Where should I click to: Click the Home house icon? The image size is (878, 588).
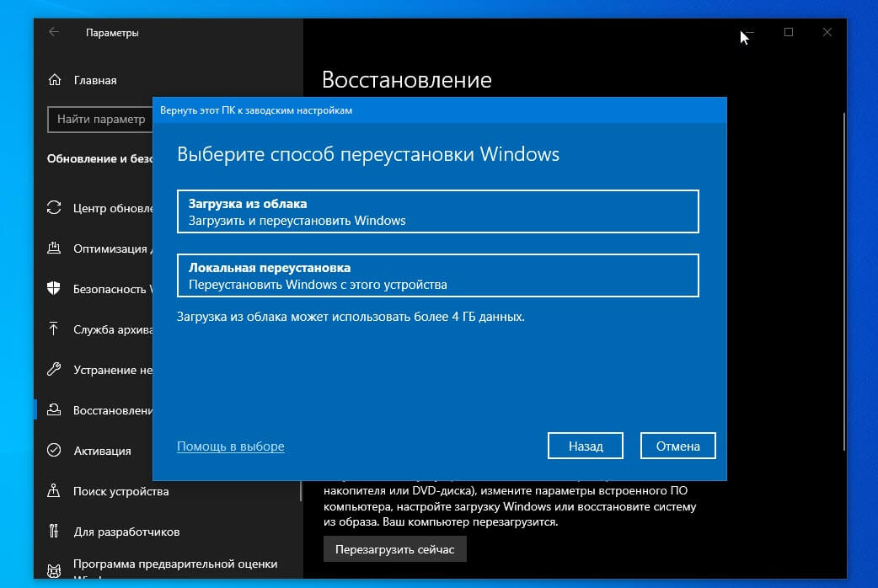point(54,80)
